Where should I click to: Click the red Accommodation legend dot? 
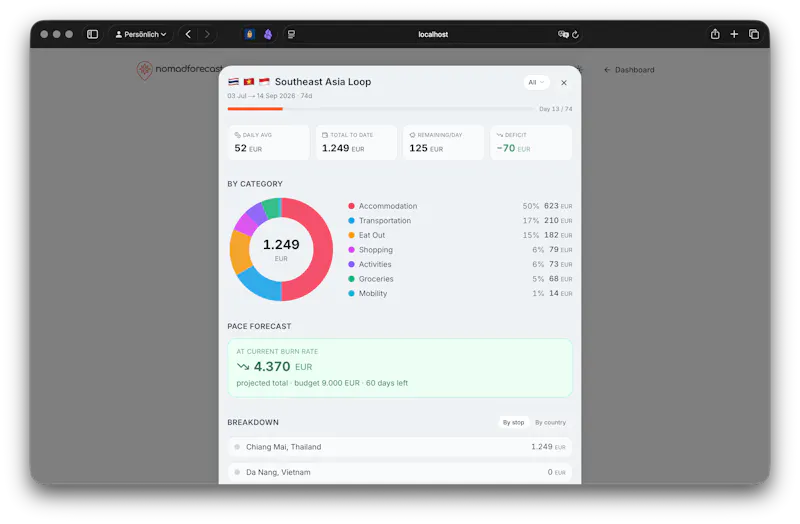pyautogui.click(x=352, y=206)
